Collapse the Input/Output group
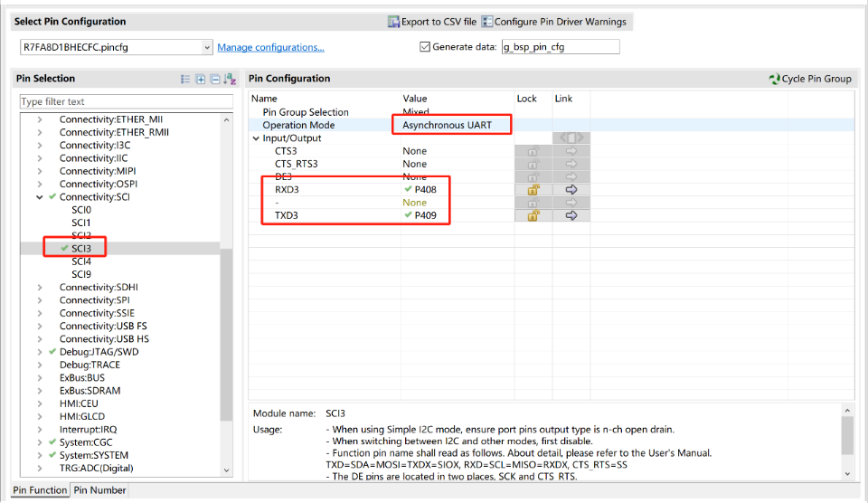 256,138
